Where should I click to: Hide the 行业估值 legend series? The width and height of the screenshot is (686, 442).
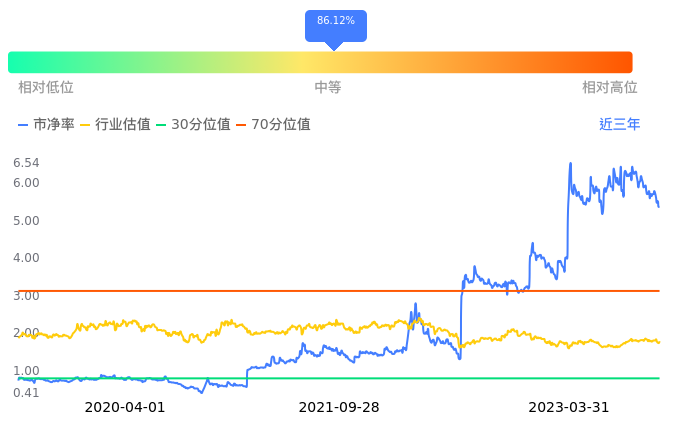[114, 125]
